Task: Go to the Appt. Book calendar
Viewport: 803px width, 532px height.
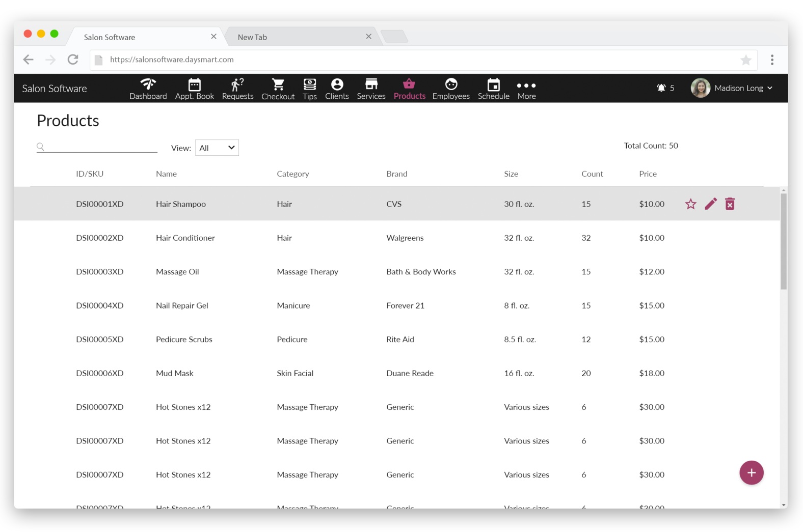Action: tap(194, 89)
